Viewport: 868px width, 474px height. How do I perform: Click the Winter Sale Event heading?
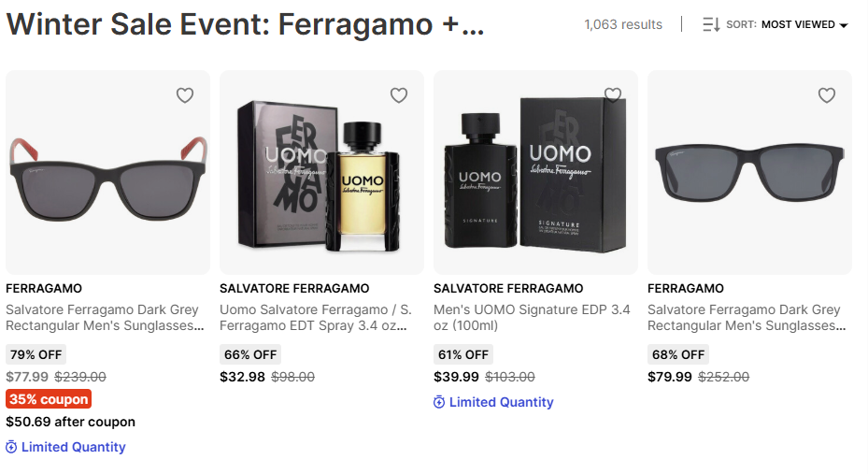[x=245, y=25]
